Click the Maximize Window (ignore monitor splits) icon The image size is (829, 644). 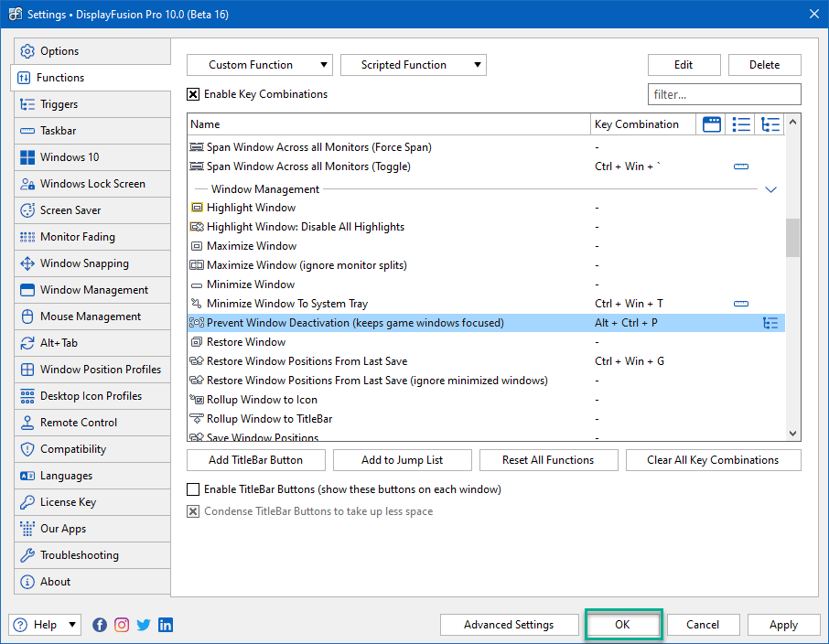click(x=197, y=265)
